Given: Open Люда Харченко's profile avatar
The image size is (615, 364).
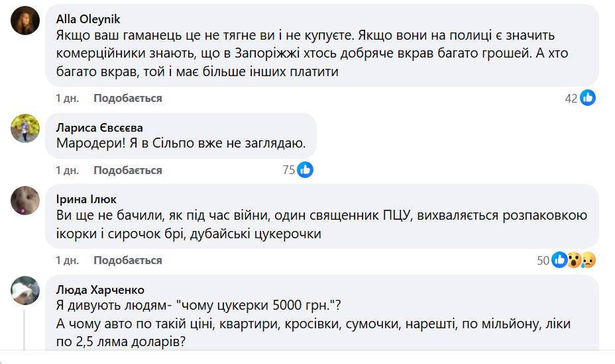Looking at the screenshot, I should [x=25, y=291].
